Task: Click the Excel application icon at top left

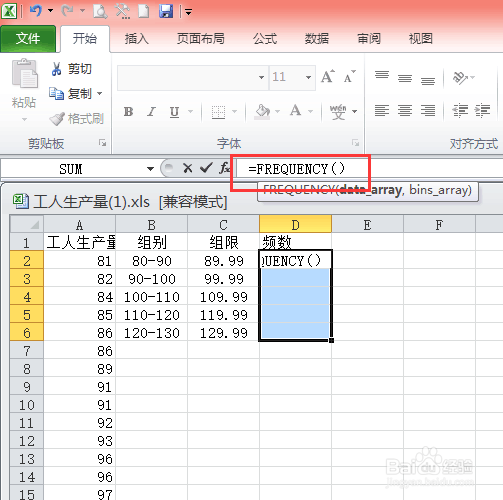Action: pyautogui.click(x=9, y=11)
